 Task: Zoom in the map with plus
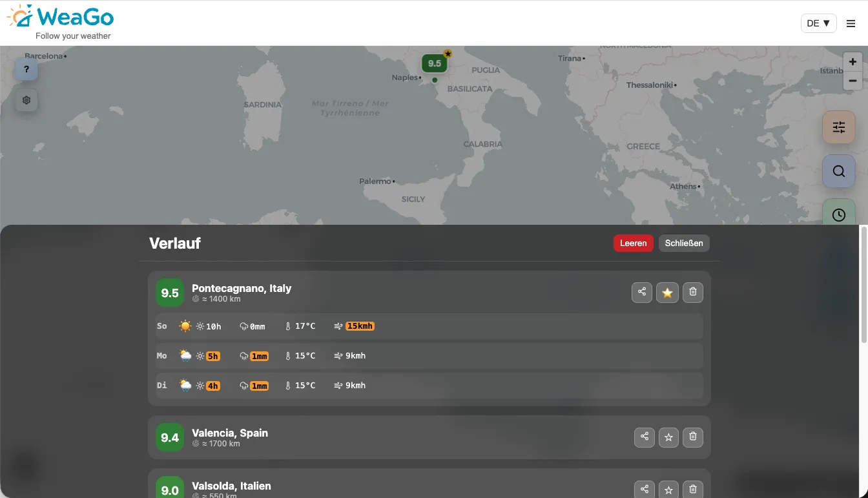tap(852, 62)
